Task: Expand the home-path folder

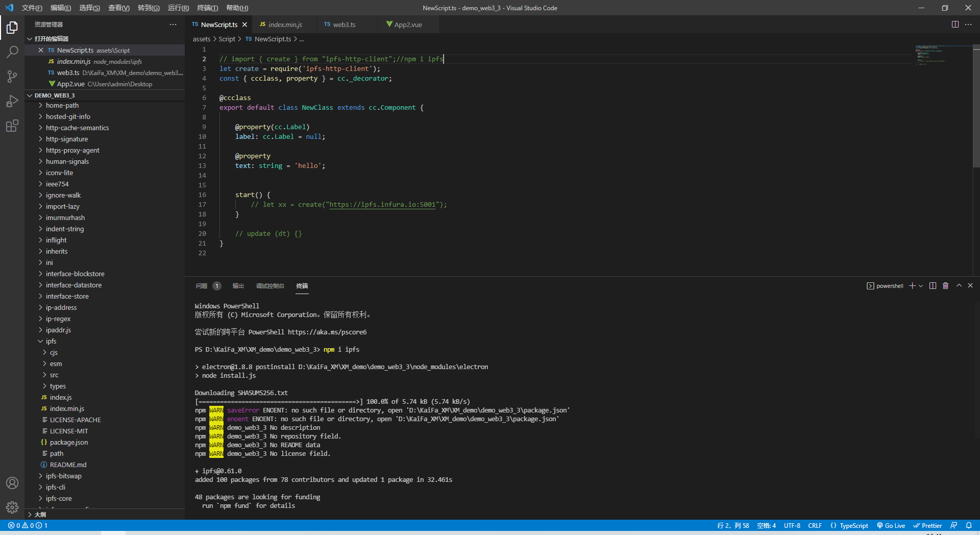Action: click(105, 106)
